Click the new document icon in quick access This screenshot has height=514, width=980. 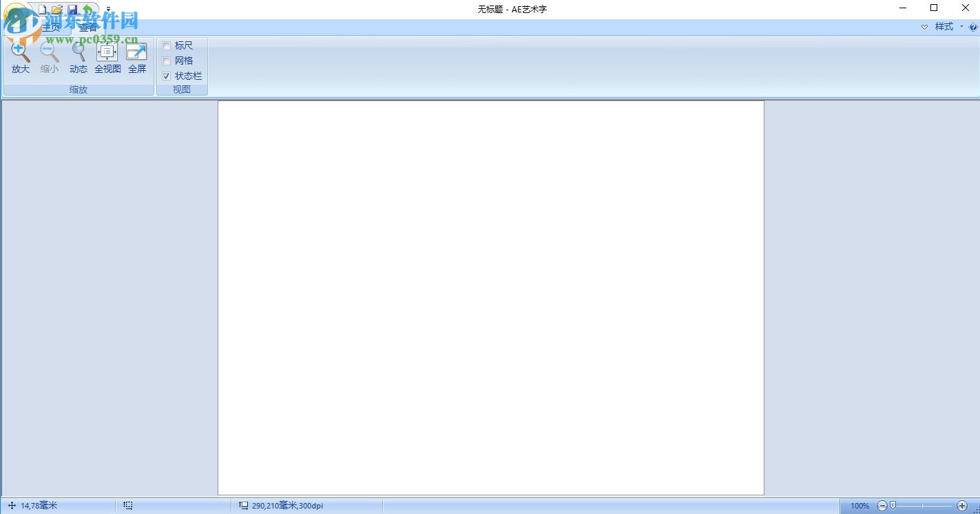point(43,10)
